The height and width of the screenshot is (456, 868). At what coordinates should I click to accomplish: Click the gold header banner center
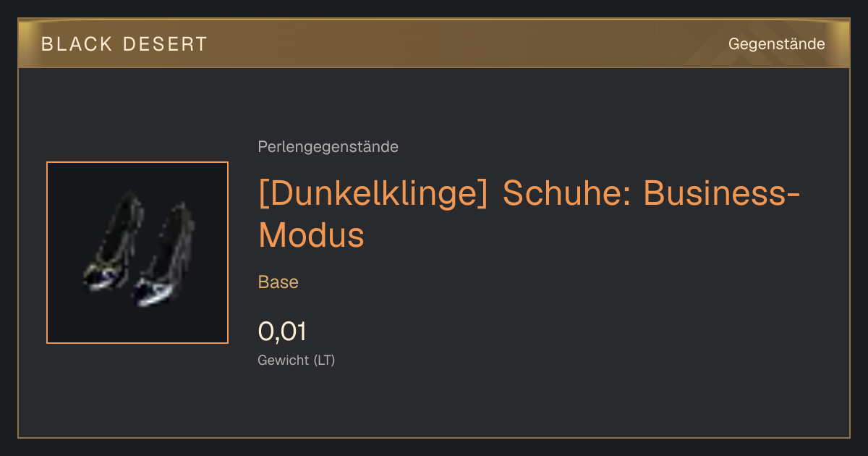(x=434, y=43)
